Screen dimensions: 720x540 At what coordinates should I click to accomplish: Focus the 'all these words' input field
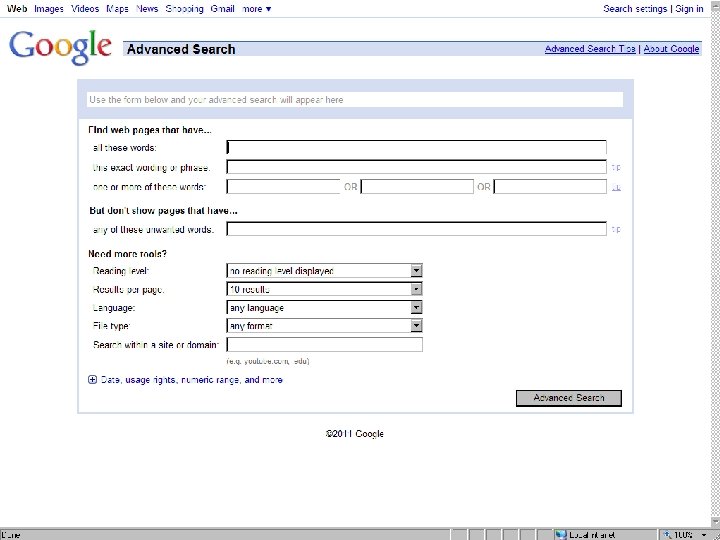[416, 147]
